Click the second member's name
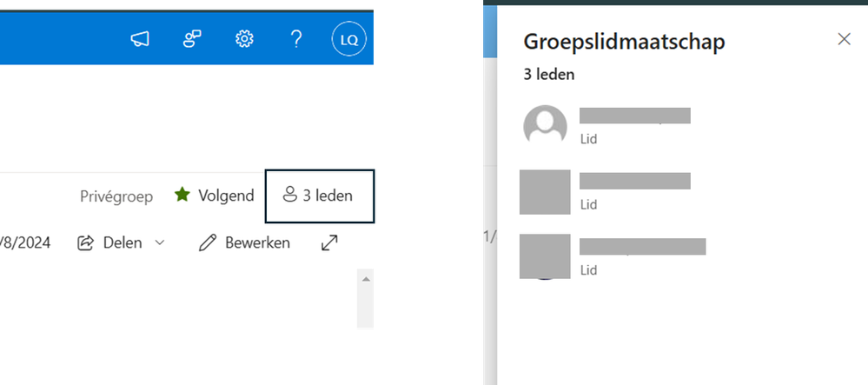Image resolution: width=868 pixels, height=385 pixels. tap(634, 181)
